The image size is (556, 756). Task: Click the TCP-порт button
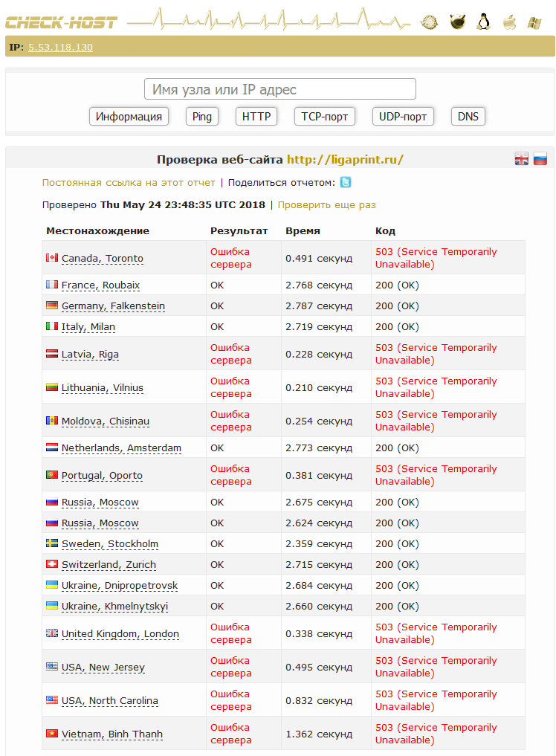click(325, 117)
